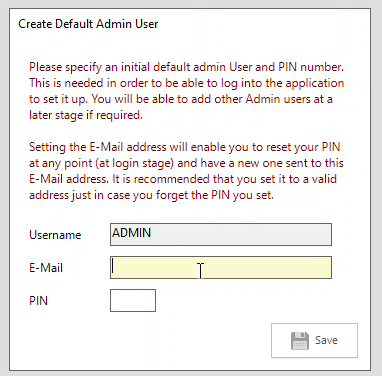This screenshot has width=382, height=376.
Task: Click the greyed-out Username field
Action: point(221,234)
